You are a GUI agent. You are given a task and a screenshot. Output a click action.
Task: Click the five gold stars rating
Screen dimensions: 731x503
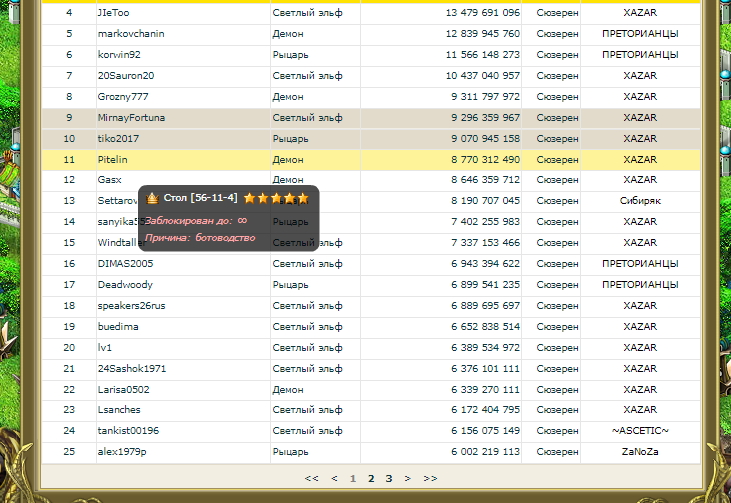(276, 198)
